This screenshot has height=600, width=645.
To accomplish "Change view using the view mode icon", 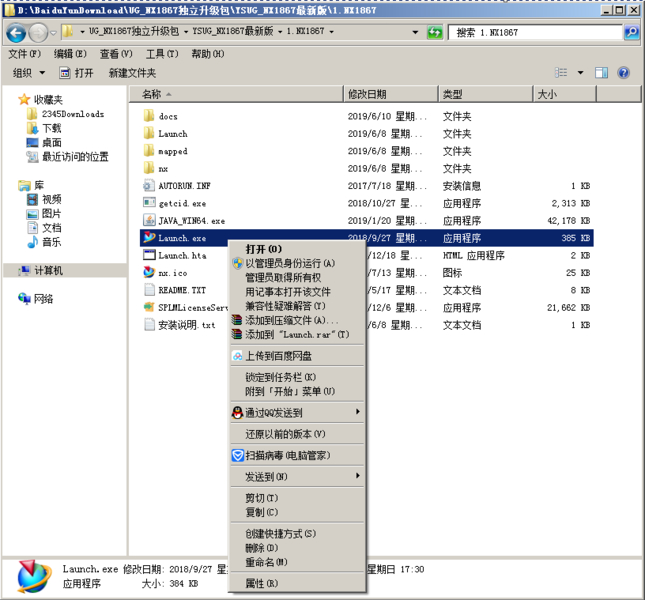I will tap(561, 73).
